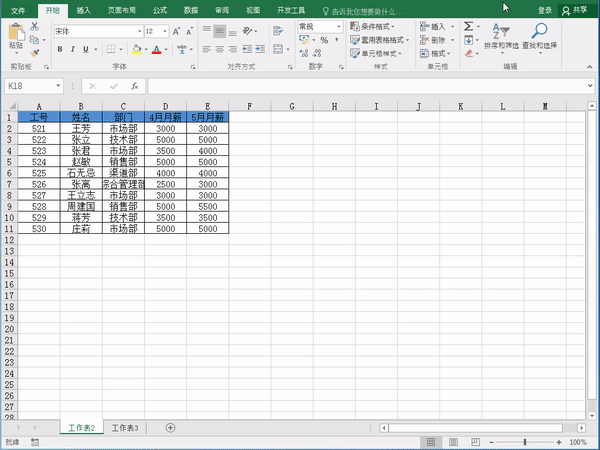Open the number format dropdown 常规
Image resolution: width=600 pixels, height=450 pixels.
337,26
